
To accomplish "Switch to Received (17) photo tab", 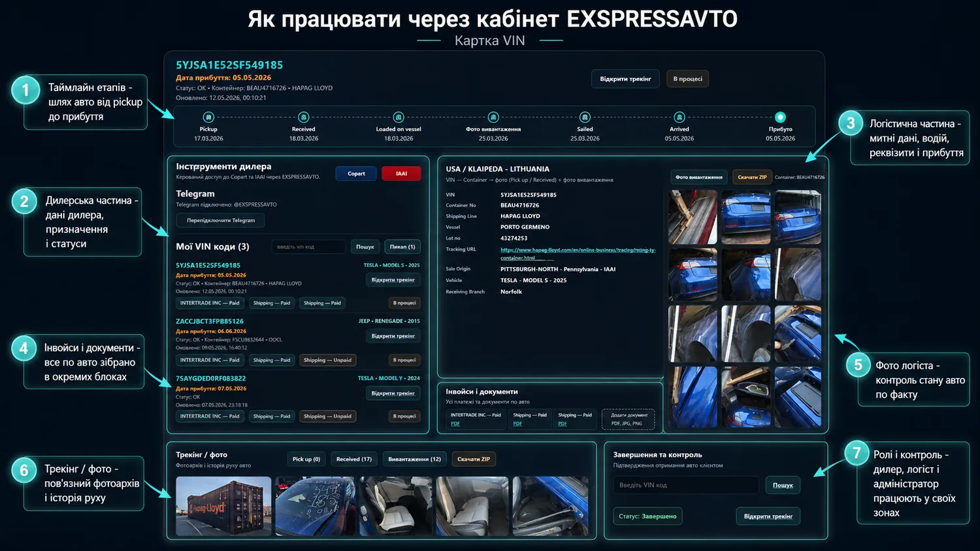I will (x=354, y=460).
